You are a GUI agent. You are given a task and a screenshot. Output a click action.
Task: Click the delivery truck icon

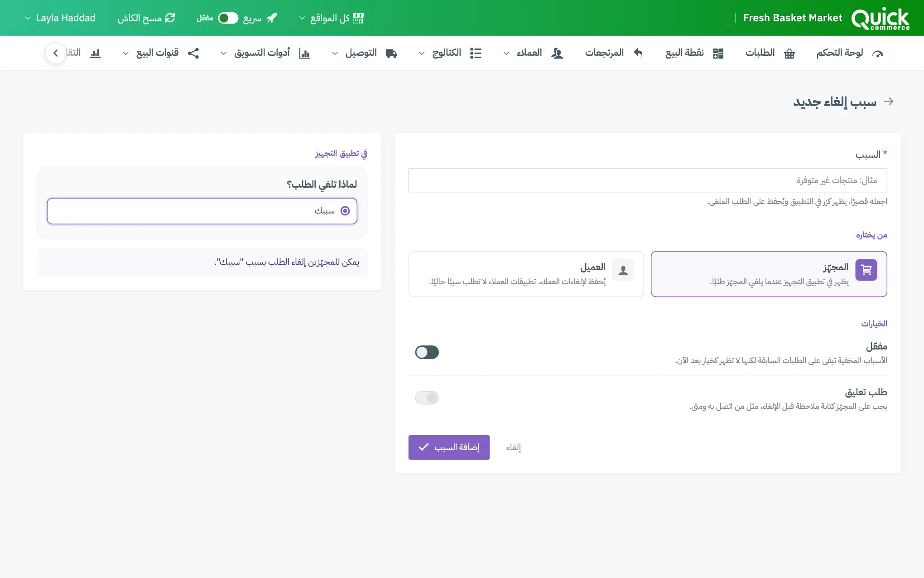click(391, 53)
